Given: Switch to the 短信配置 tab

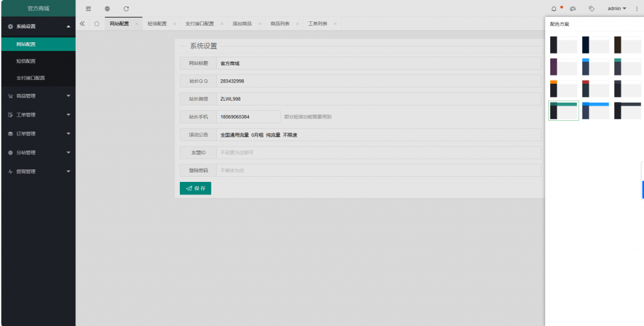Looking at the screenshot, I should tap(157, 24).
